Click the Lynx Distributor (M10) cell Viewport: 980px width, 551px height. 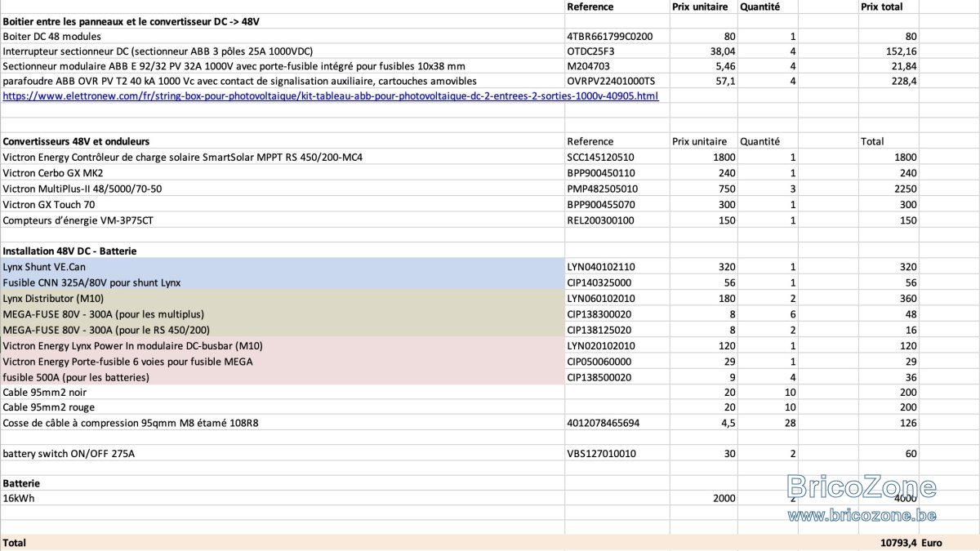click(x=283, y=298)
